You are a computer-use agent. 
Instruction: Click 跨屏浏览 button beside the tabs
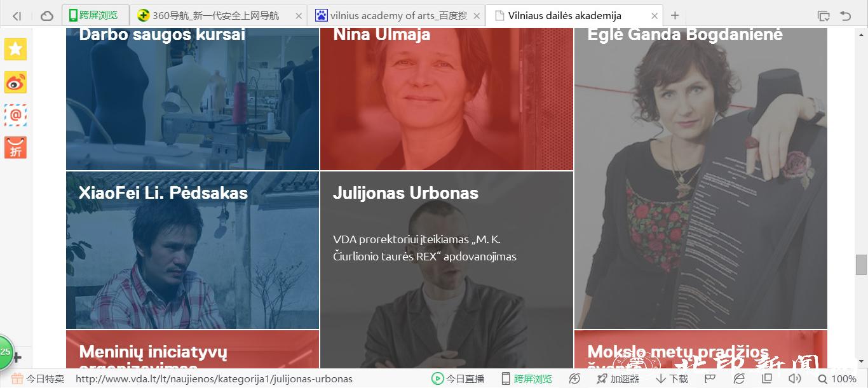click(95, 15)
